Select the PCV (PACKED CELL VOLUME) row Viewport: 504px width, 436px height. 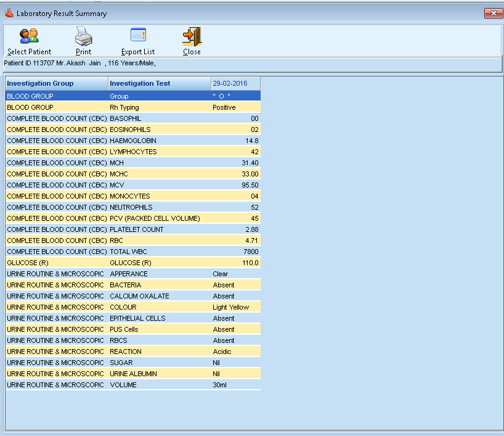(133, 218)
